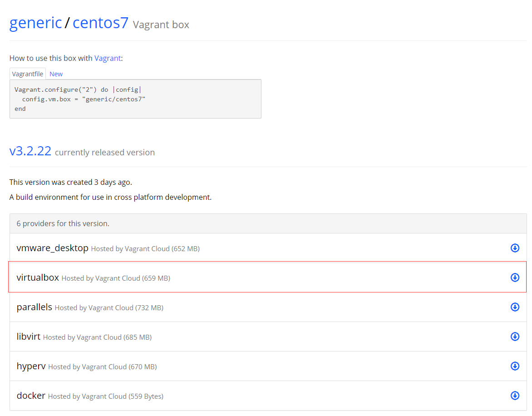Download the vmware_desktop provider box
This screenshot has width=532, height=416.
(x=515, y=248)
